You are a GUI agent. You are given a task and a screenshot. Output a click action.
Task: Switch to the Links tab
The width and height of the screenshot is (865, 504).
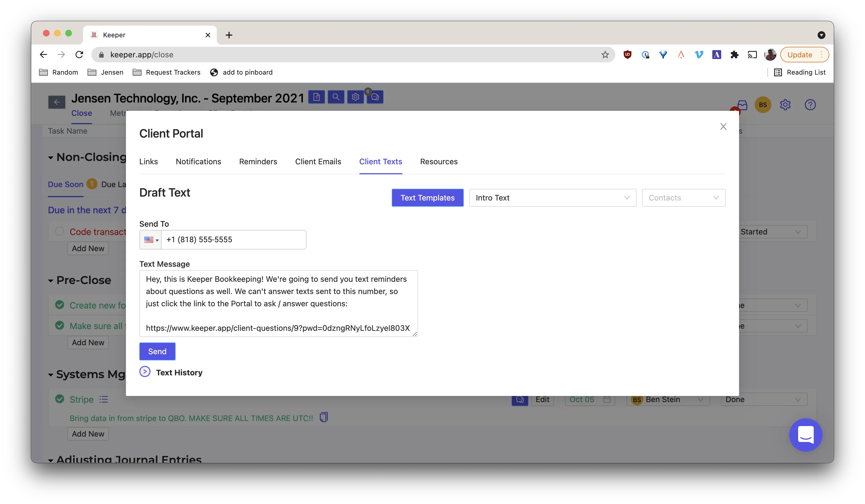tap(149, 162)
